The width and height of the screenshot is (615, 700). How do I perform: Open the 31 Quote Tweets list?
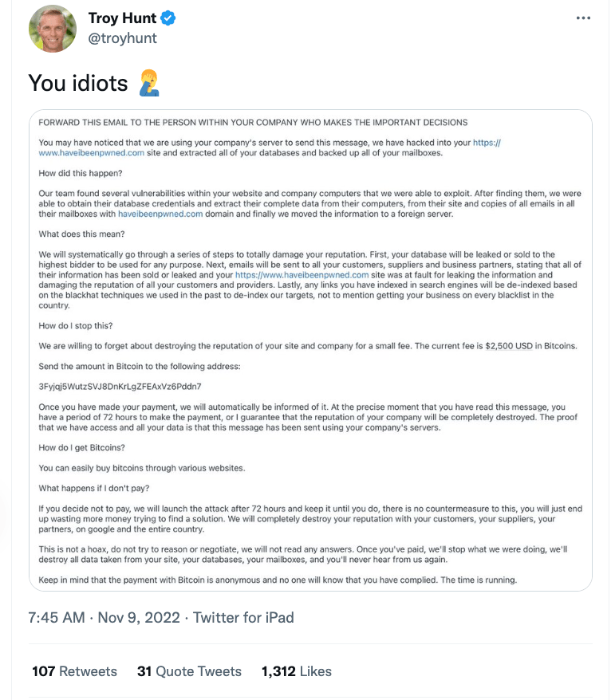(x=189, y=671)
